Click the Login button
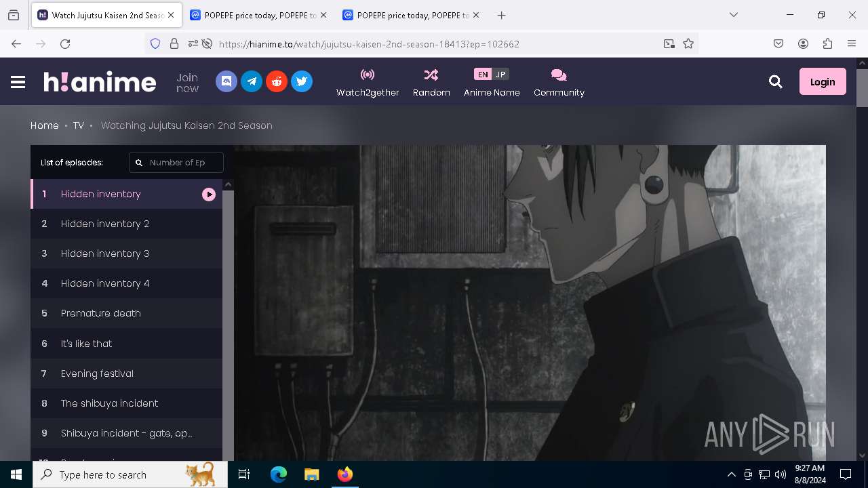 823,81
